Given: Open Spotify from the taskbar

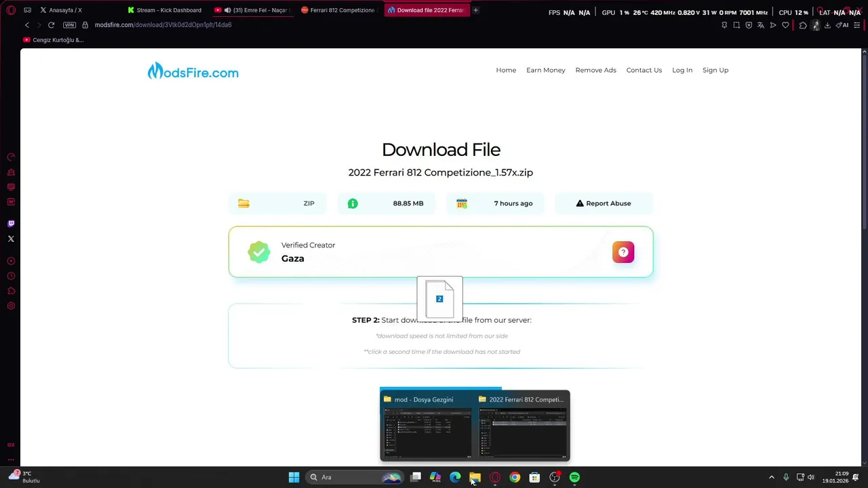Looking at the screenshot, I should [574, 477].
